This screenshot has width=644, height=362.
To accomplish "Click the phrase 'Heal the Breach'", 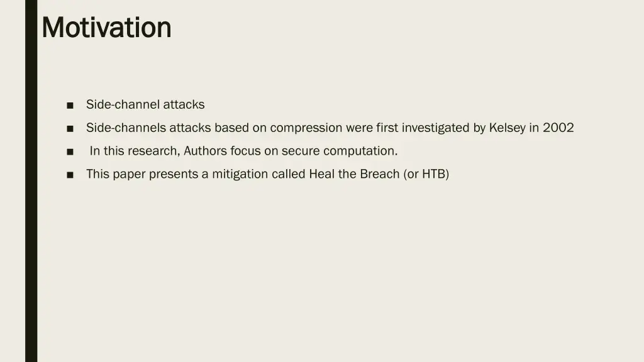I will 355,174.
